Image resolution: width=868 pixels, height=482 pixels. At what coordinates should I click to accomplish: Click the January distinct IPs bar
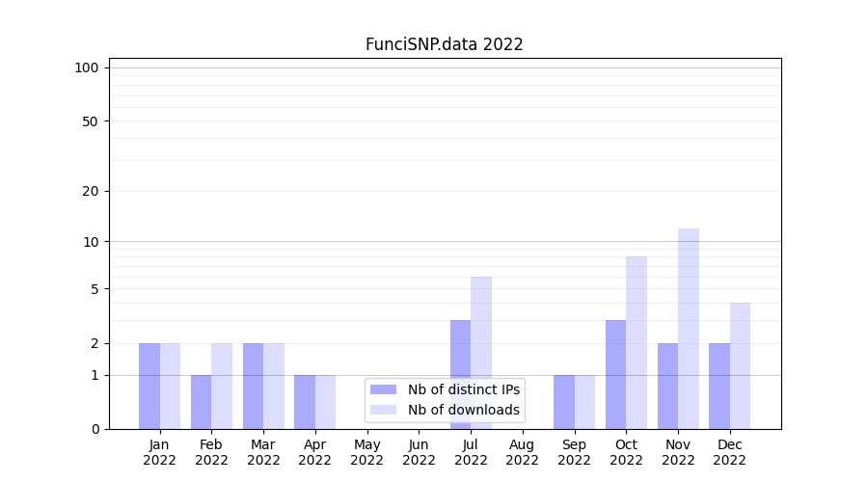tap(149, 386)
